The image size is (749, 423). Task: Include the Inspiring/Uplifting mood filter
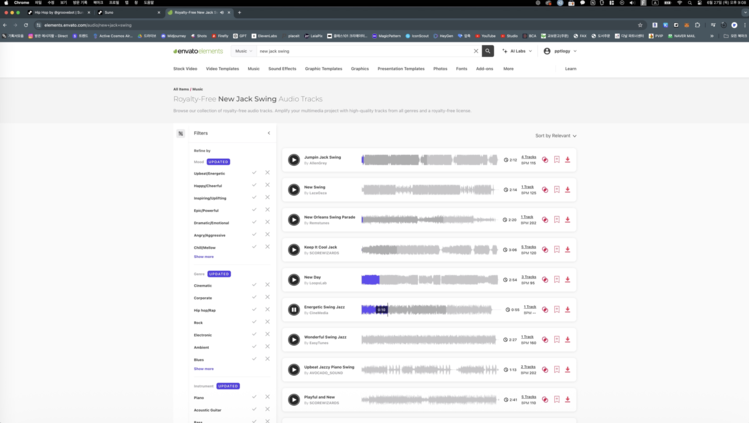point(254,198)
